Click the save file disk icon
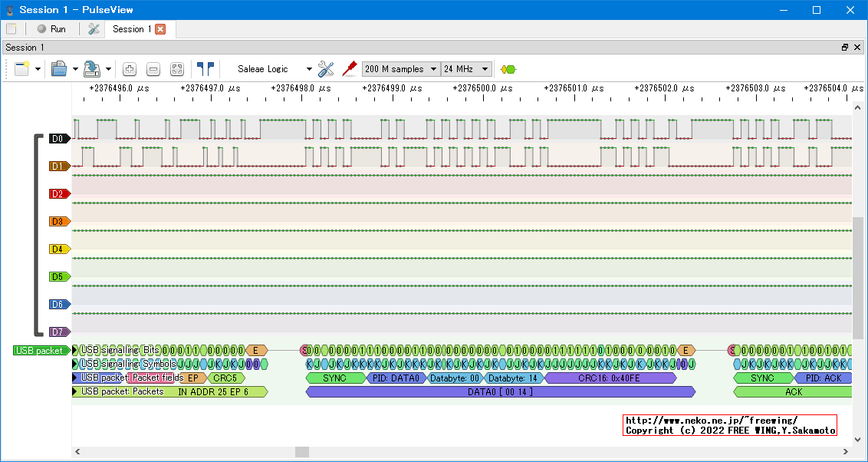This screenshot has height=462, width=868. (91, 69)
